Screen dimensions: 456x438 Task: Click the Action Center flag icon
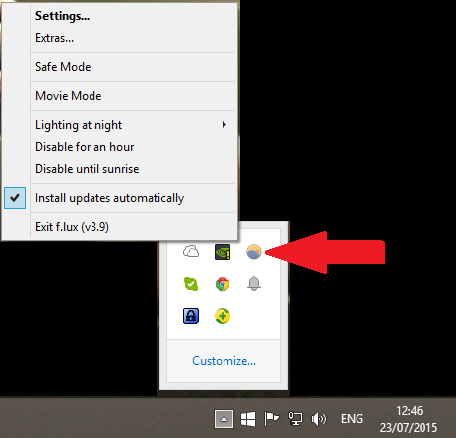tap(271, 419)
